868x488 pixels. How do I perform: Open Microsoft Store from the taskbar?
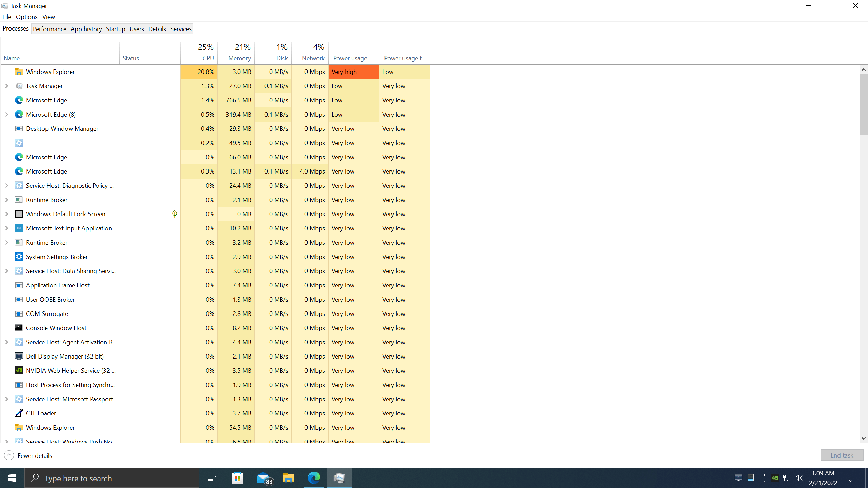pyautogui.click(x=237, y=478)
